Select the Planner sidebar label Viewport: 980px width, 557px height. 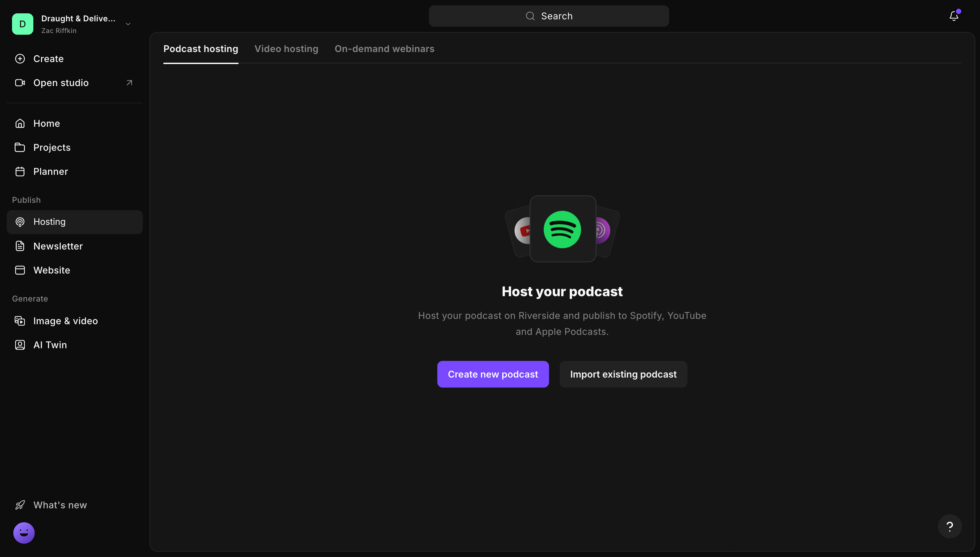[x=51, y=171]
